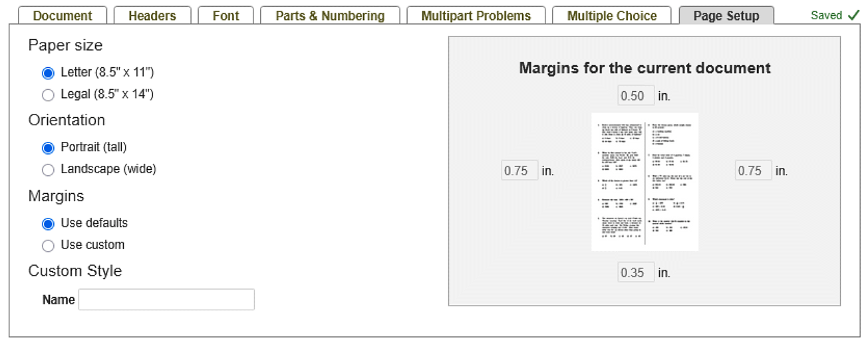Click the right margin 0.75 field

coord(753,171)
